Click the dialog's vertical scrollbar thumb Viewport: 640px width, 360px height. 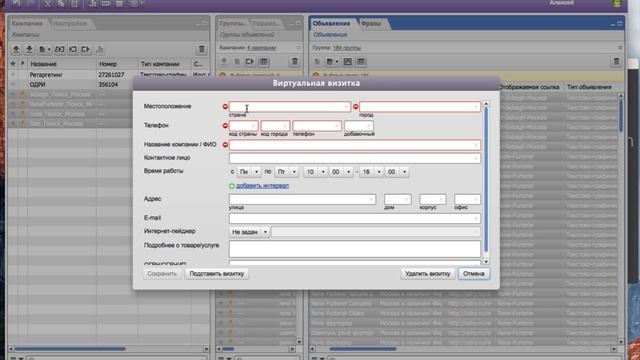point(486,180)
